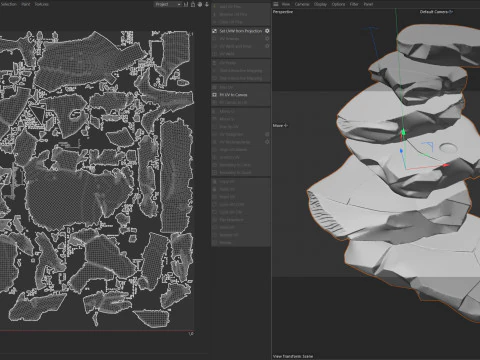This screenshot has width=480, height=360.
Task: Apply the Mirror V command
Action: click(x=241, y=119)
